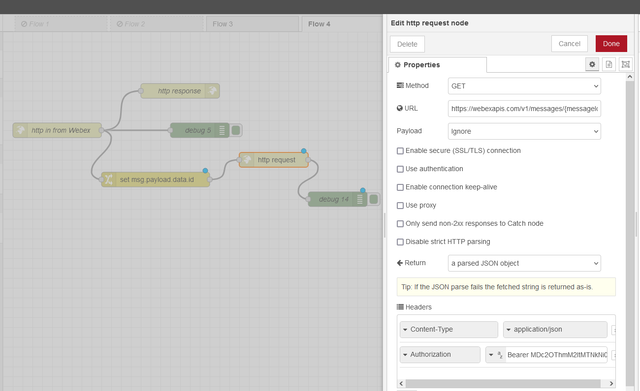Enable connection keep-alive checkbox
This screenshot has width=640, height=391.
tap(400, 187)
